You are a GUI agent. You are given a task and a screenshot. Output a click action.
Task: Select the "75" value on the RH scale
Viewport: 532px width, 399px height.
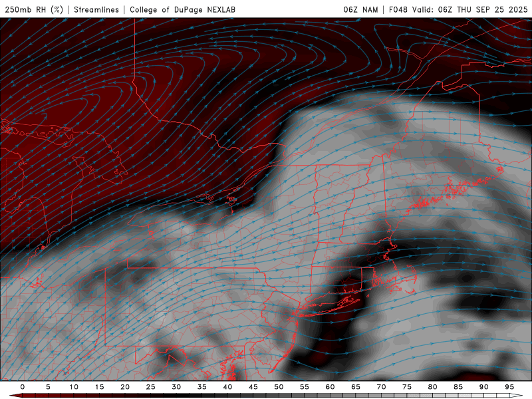tap(407, 387)
